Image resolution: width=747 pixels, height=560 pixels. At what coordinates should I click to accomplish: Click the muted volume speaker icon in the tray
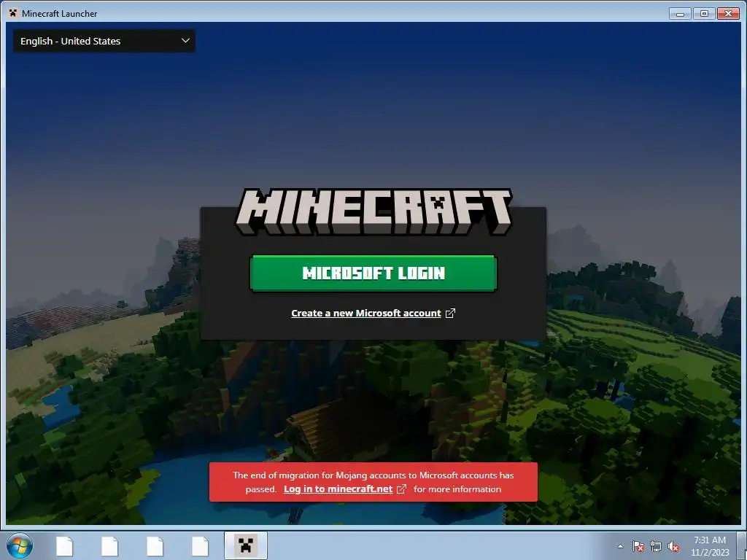[x=673, y=546]
